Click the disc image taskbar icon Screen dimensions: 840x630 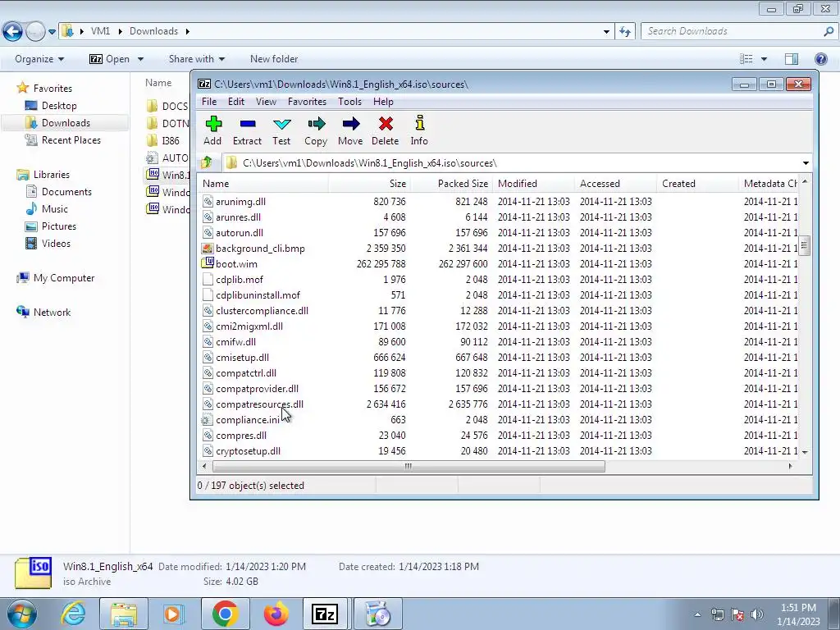377,614
